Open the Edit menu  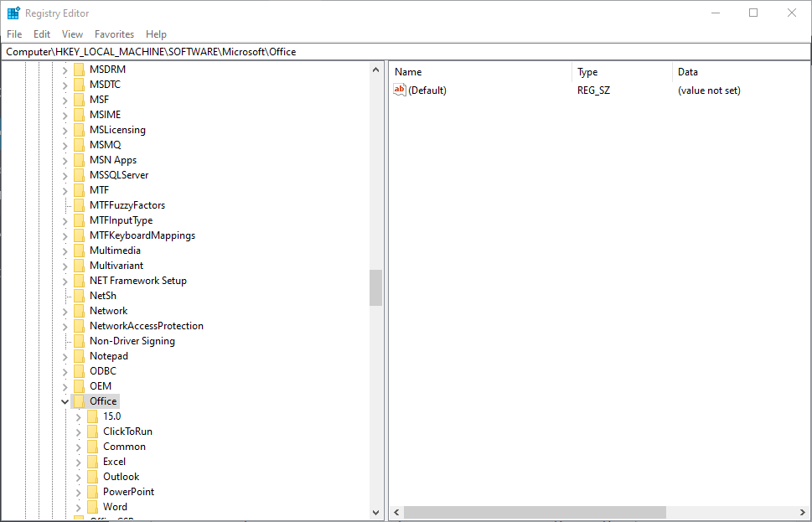(41, 34)
